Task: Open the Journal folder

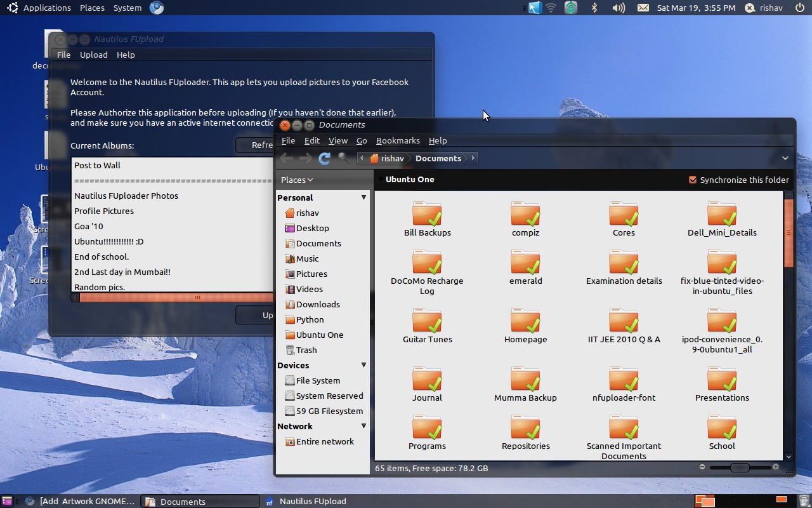Action: pyautogui.click(x=427, y=384)
